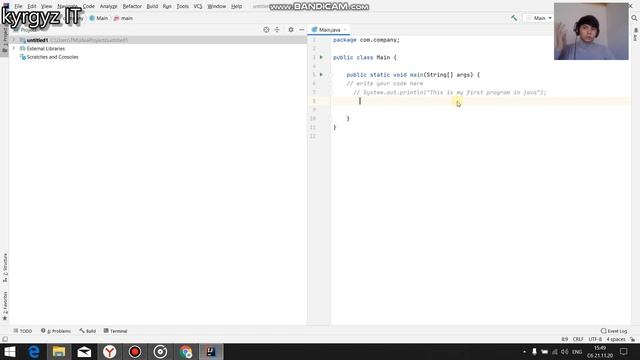
Task: Expand the External Libraries node
Action: click(14, 49)
